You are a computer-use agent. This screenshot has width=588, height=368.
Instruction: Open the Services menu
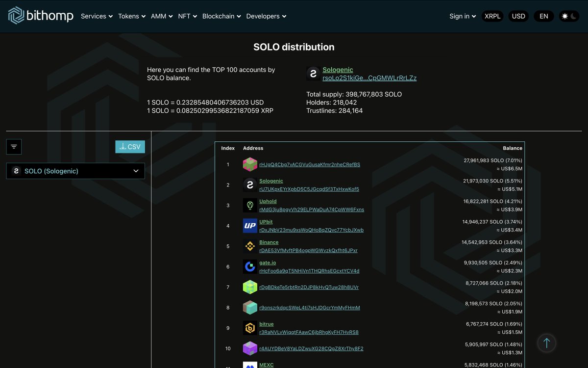97,16
